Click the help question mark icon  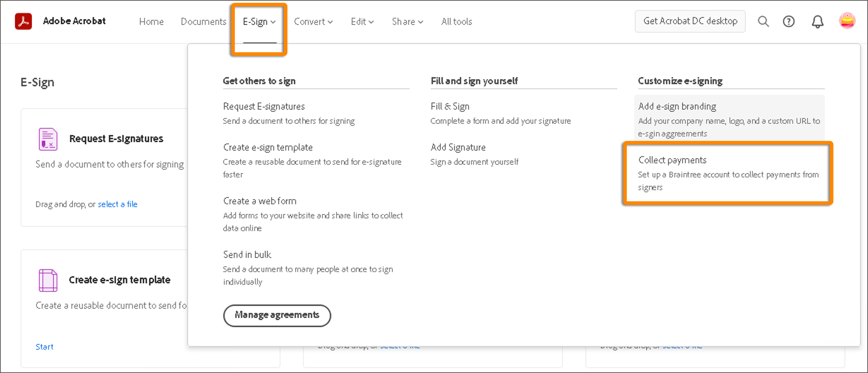(789, 22)
